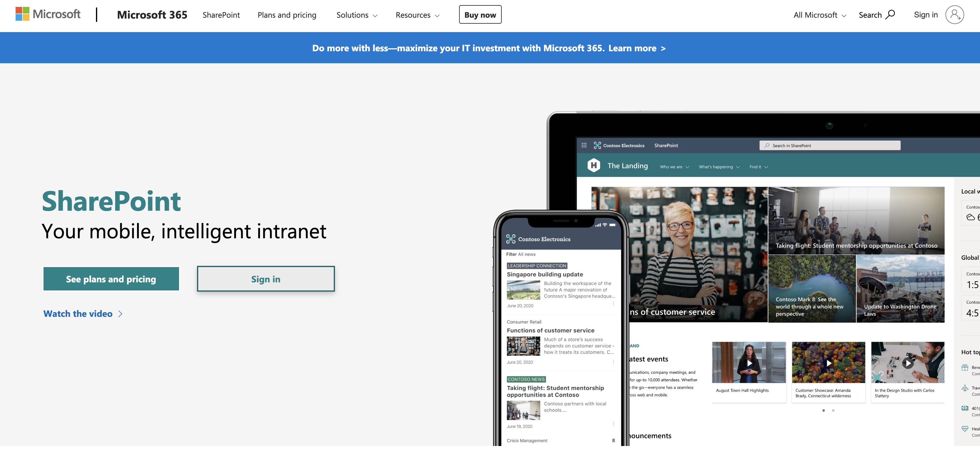The image size is (980, 458).
Task: Click Taking flight thumbnail on phone
Action: pyautogui.click(x=524, y=410)
